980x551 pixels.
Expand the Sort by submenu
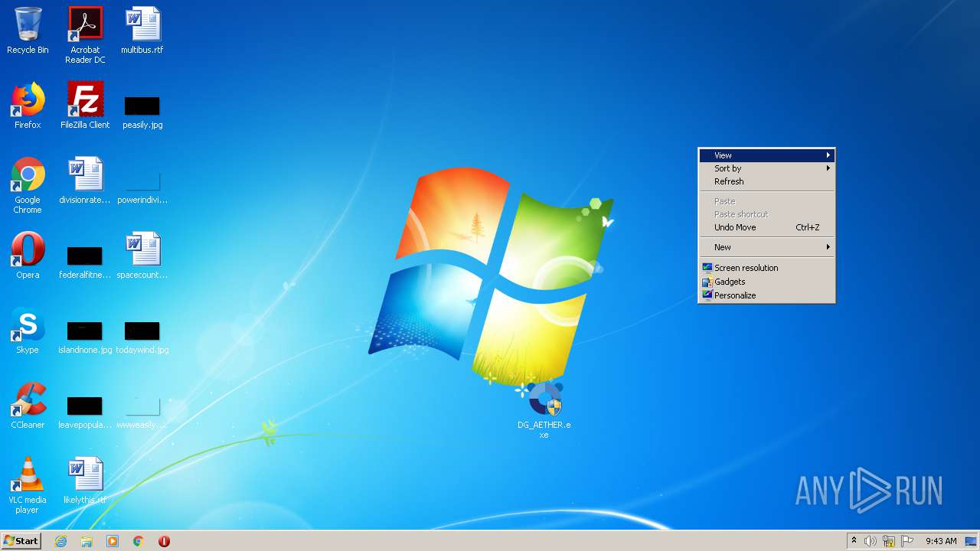[x=766, y=168]
